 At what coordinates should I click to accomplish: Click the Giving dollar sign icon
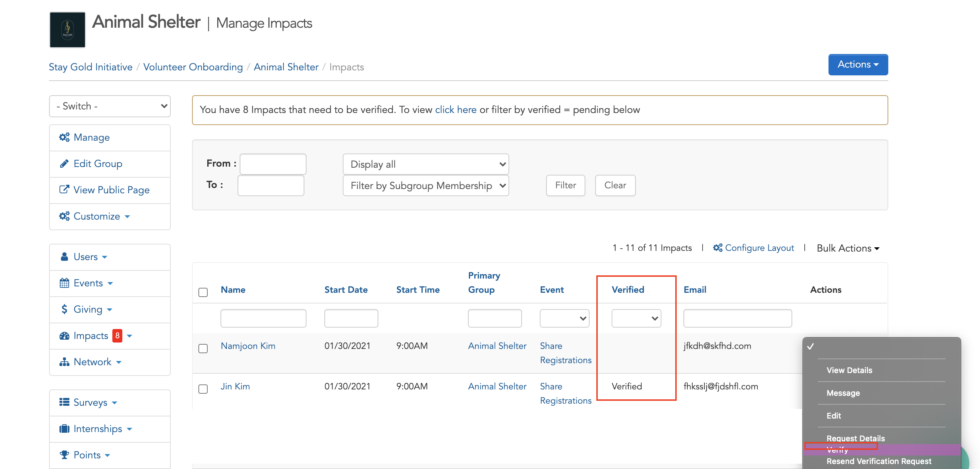64,309
